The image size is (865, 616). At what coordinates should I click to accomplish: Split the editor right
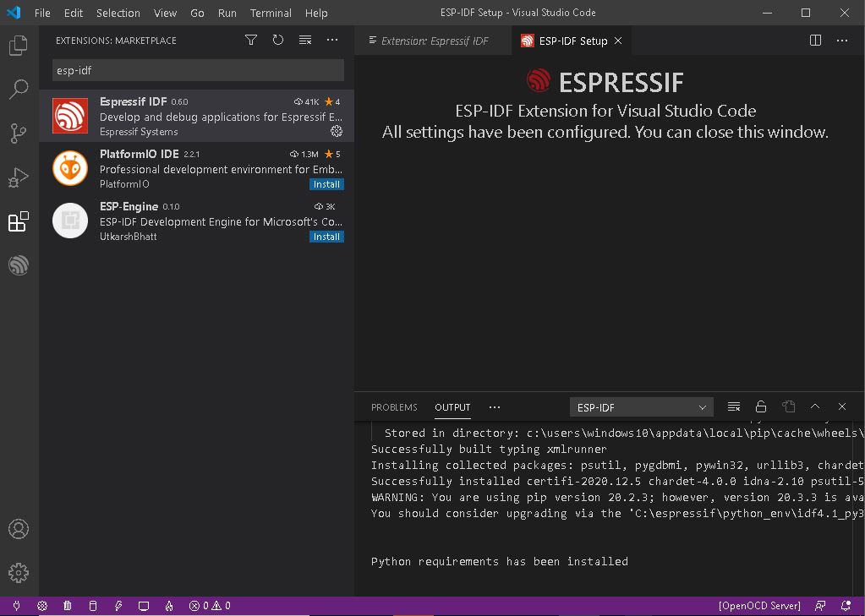coord(815,41)
